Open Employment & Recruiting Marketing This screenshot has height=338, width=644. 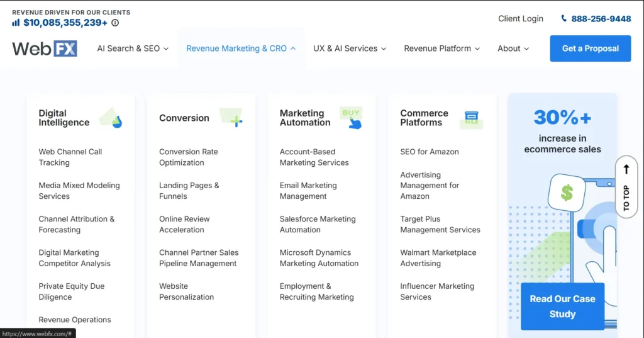[x=317, y=291]
